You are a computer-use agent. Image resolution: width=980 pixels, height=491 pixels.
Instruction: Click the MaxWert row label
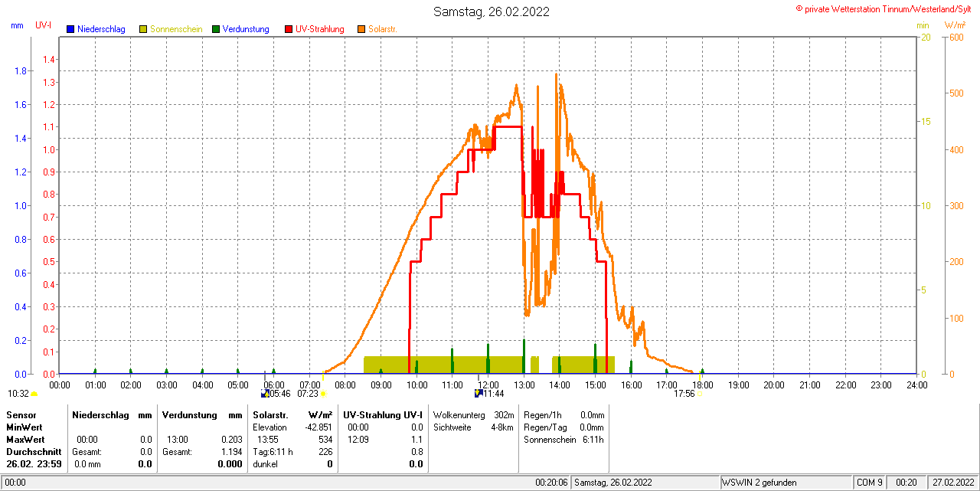tap(26, 440)
